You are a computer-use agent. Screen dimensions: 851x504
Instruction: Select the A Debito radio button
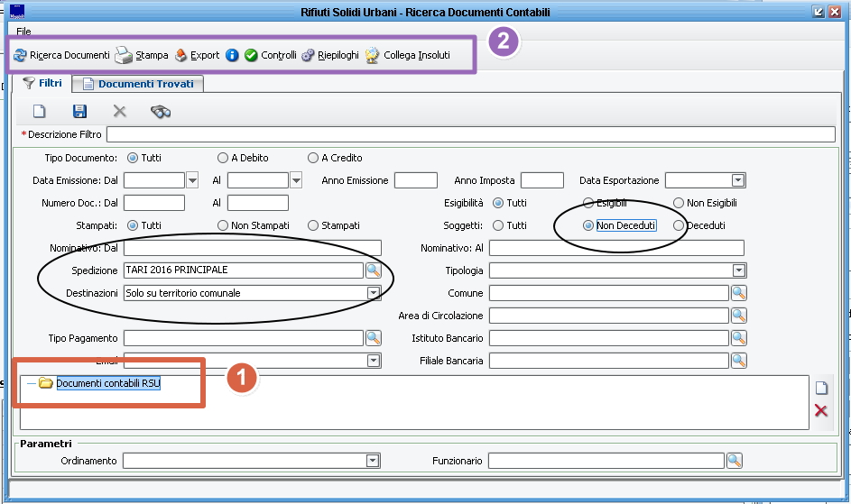[223, 158]
